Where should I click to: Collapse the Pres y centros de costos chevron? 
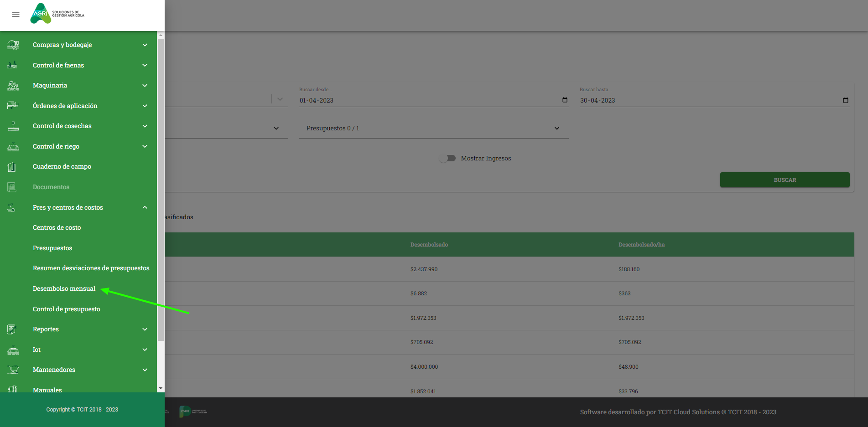tap(145, 207)
